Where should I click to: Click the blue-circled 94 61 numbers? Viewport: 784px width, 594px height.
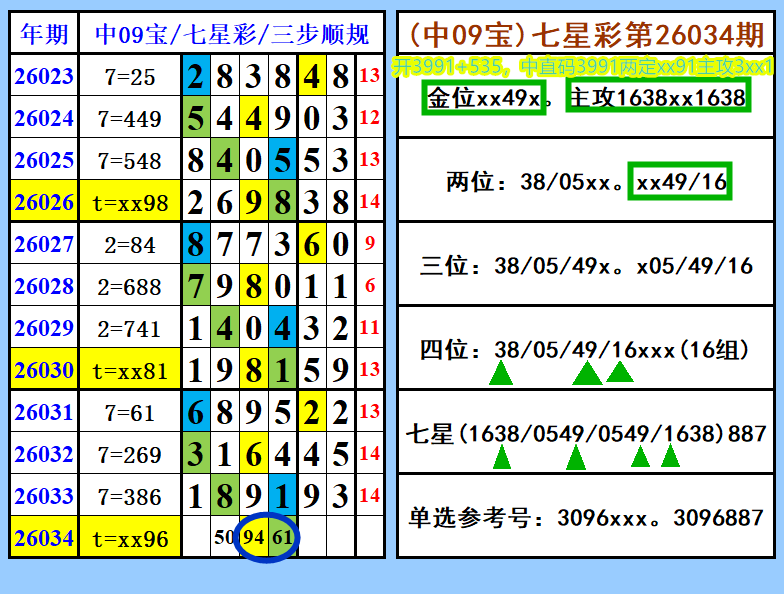(x=267, y=538)
